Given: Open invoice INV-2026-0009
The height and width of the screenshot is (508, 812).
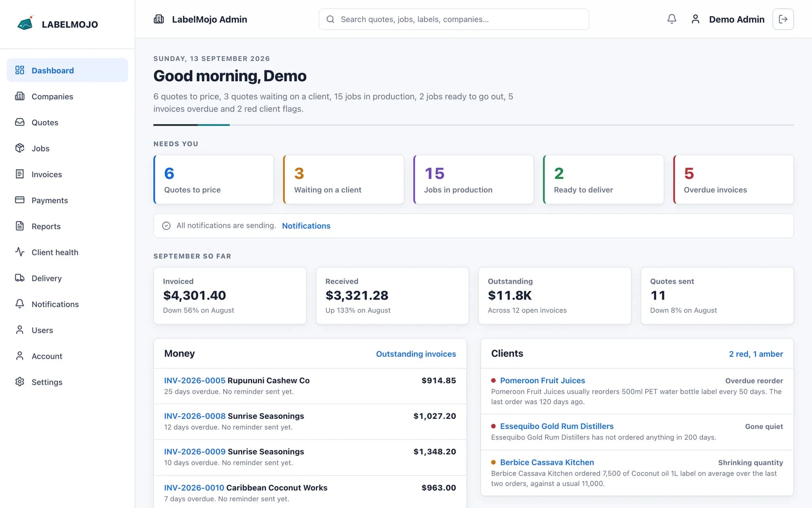Looking at the screenshot, I should click(x=195, y=452).
